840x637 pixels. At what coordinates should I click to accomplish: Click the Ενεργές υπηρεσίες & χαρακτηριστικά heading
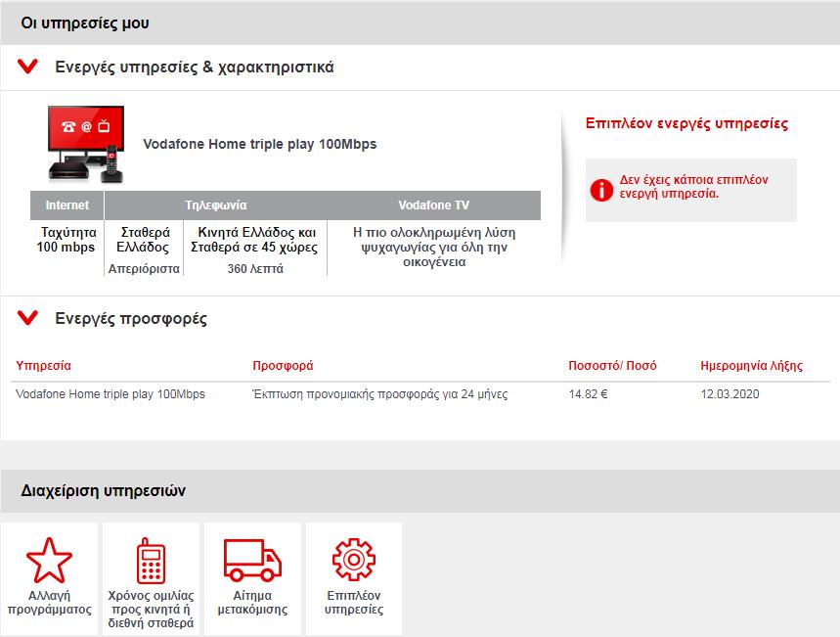195,67
